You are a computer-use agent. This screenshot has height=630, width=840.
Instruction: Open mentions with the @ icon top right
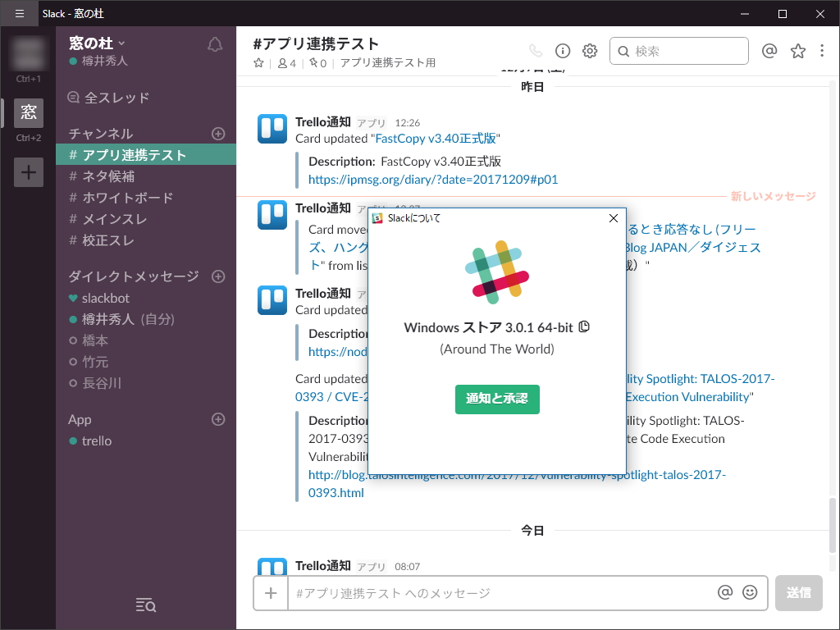[769, 50]
